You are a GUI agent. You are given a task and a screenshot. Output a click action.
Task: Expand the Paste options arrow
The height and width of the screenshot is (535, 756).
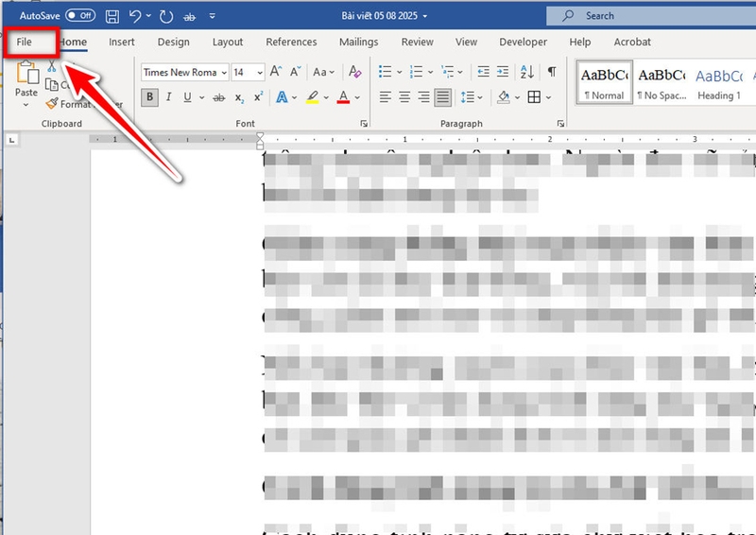(x=26, y=105)
